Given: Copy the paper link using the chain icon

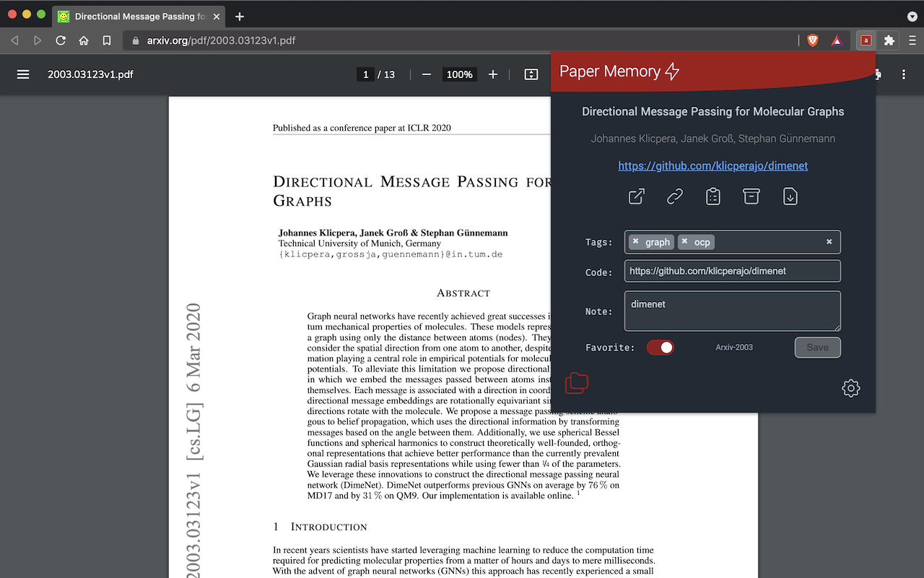Looking at the screenshot, I should tap(675, 197).
